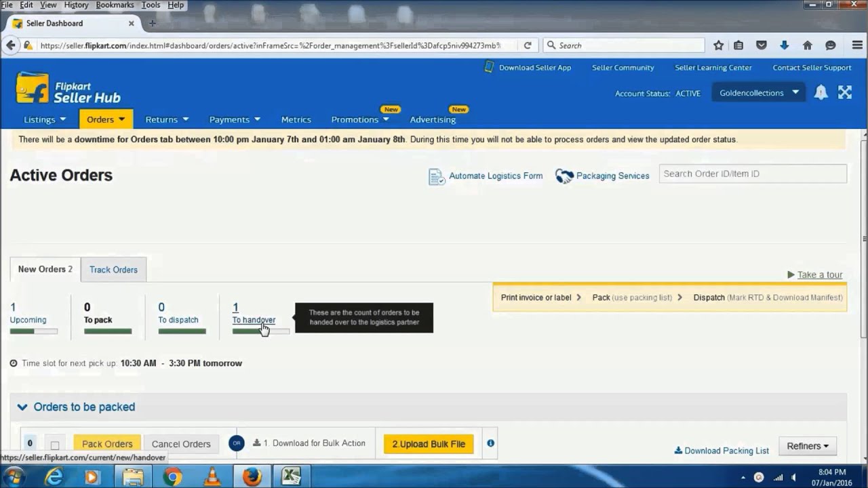Open the Advertising menu item
The width and height of the screenshot is (868, 488).
point(433,119)
